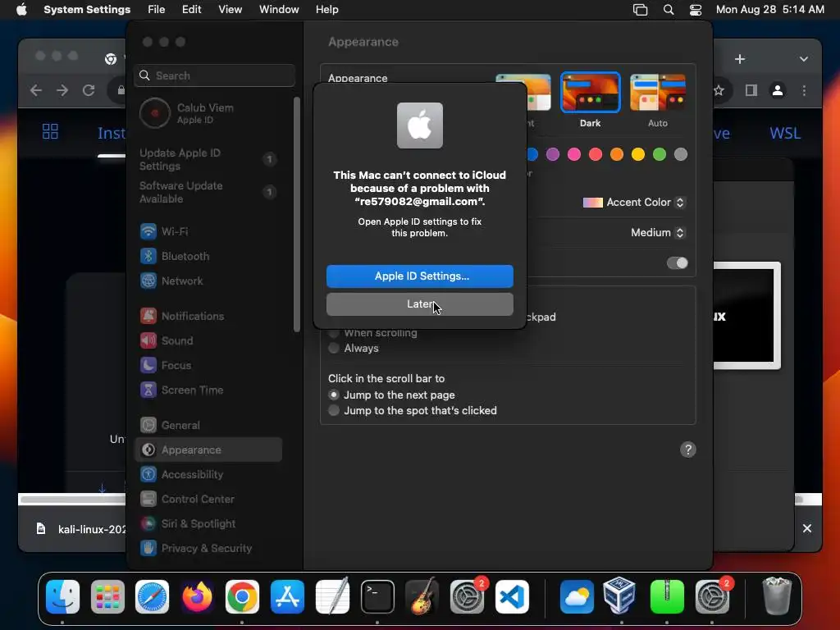840x630 pixels.
Task: Open Wi-Fi settings in sidebar
Action: pos(208,231)
